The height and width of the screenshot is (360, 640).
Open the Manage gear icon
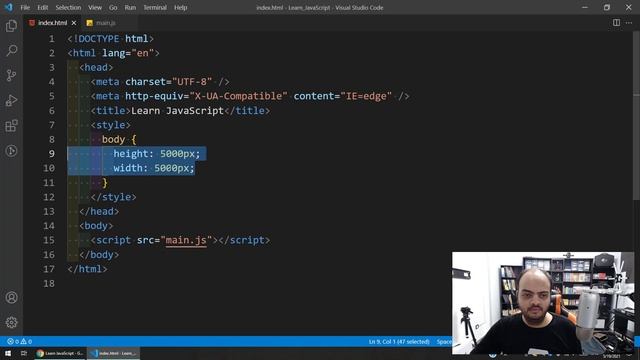coord(11,322)
